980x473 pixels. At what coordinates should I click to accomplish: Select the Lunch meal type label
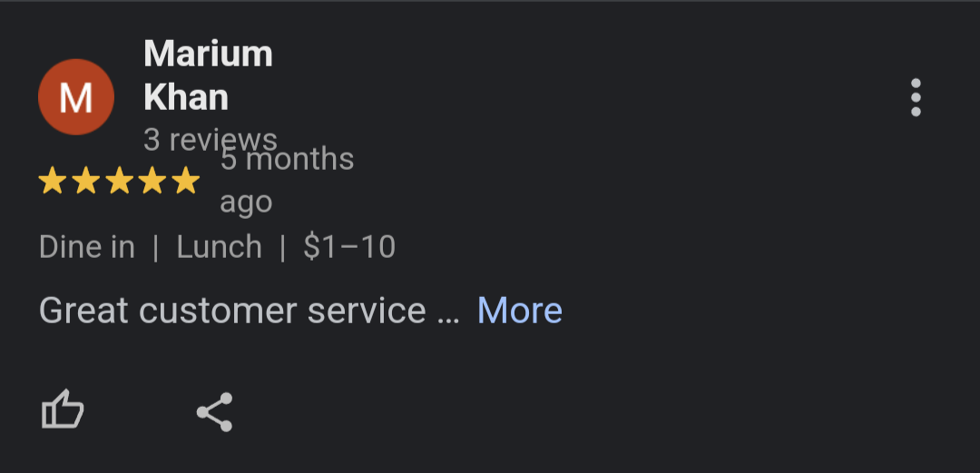[x=219, y=247]
